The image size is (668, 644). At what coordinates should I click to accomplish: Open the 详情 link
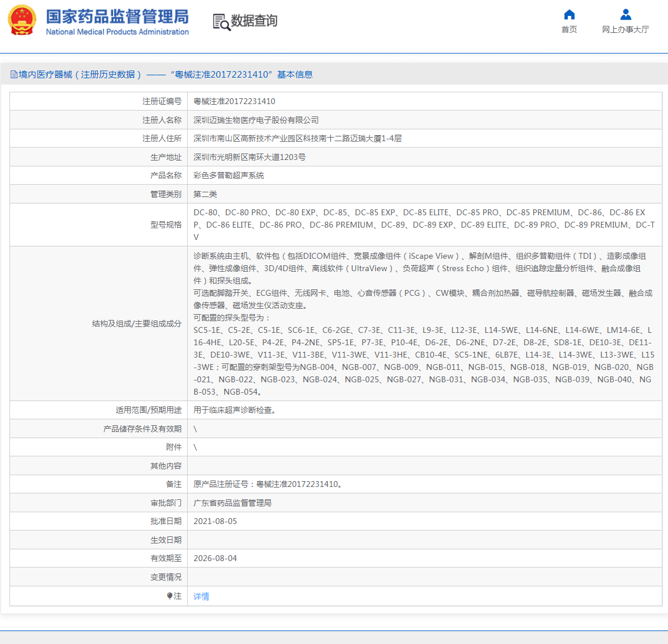201,596
